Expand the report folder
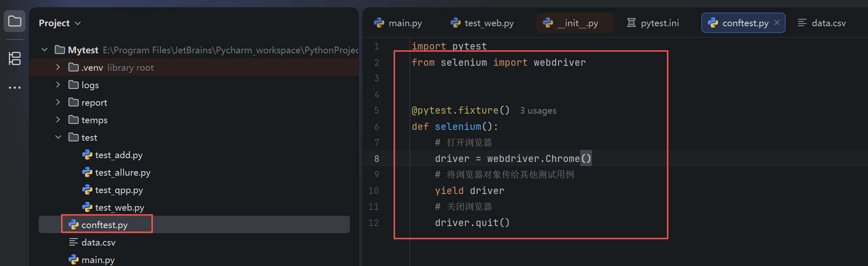 pos(58,102)
